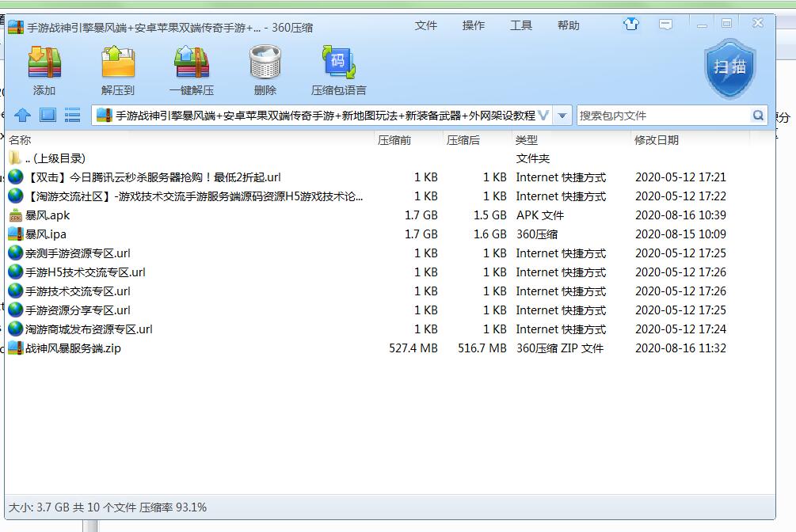Select 战神风暴服务端.zip in the list
Viewport: 796px width, 532px height.
(x=73, y=348)
